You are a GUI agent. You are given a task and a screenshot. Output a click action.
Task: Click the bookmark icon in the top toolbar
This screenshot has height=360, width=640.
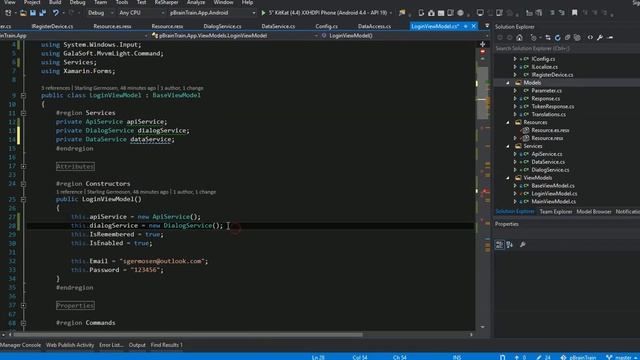click(574, 13)
